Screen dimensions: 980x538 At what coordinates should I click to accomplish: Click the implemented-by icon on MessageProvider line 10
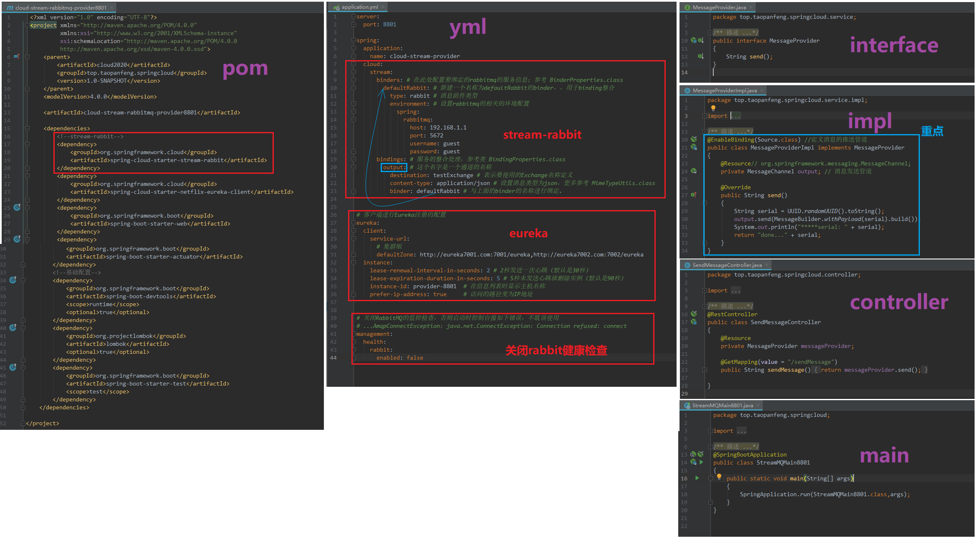[x=701, y=41]
